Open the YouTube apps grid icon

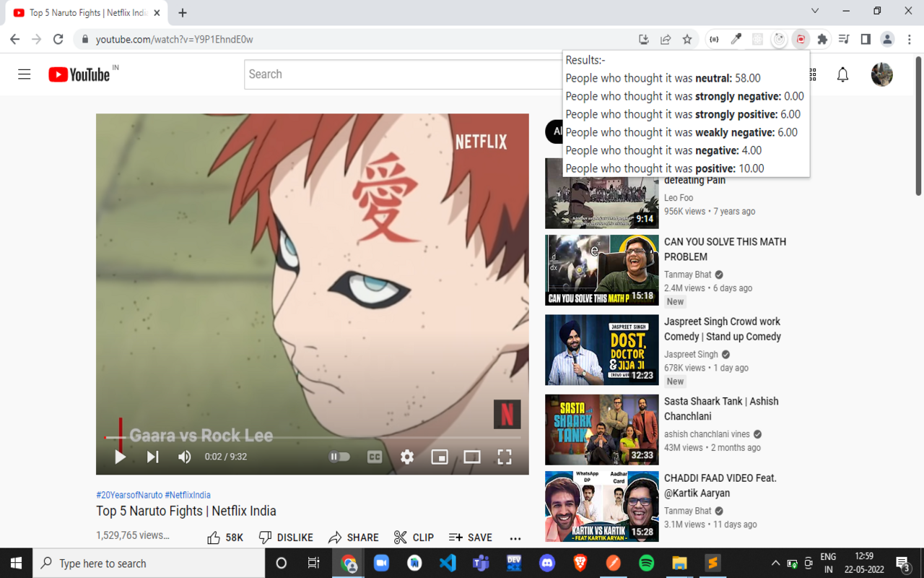813,74
